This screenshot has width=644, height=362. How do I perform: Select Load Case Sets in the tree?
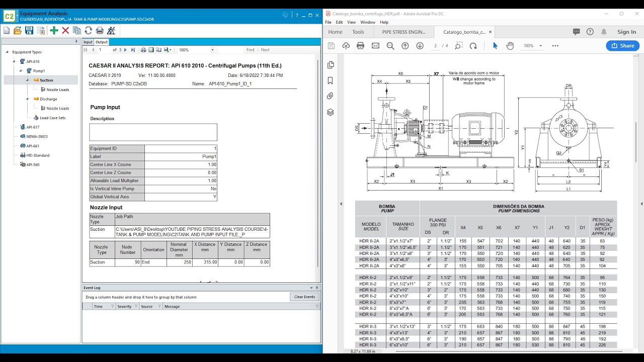(x=53, y=118)
